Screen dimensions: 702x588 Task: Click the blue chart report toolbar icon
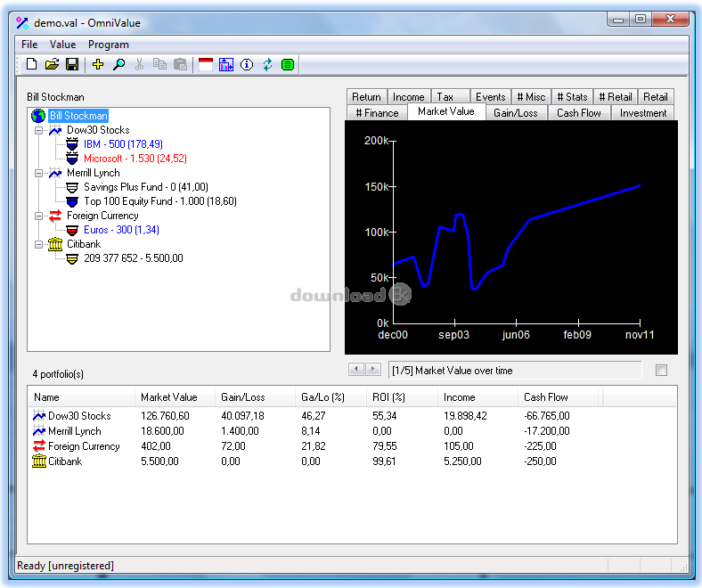click(226, 64)
